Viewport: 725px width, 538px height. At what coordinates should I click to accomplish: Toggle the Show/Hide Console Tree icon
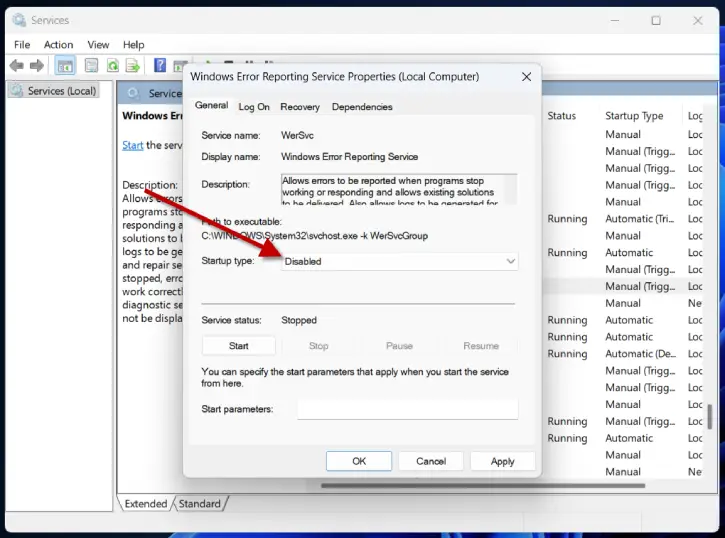pos(65,66)
